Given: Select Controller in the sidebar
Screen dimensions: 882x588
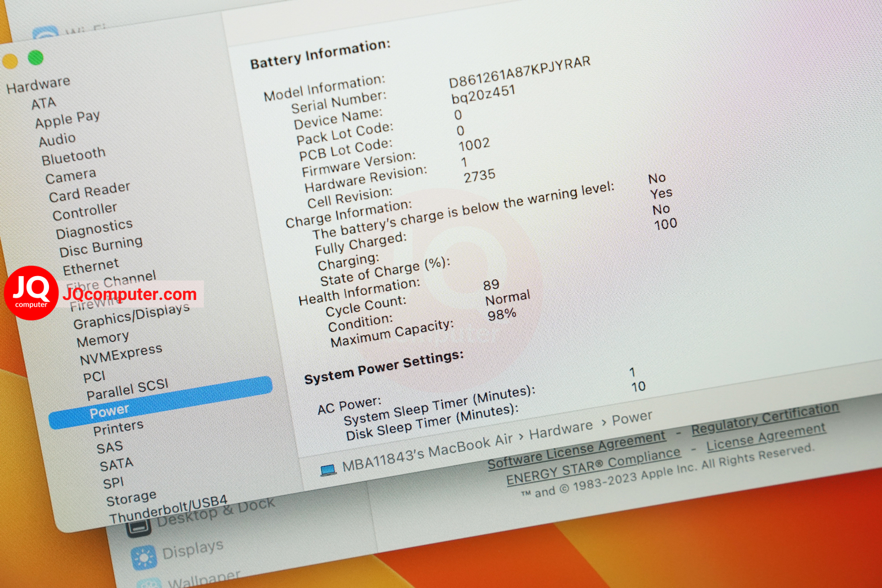Looking at the screenshot, I should tap(85, 212).
